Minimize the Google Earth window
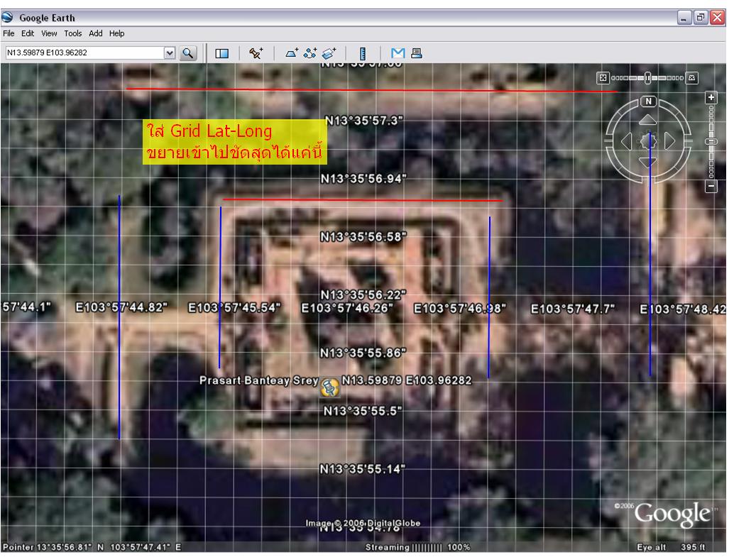Viewport: 756px width, 557px height. click(x=684, y=18)
